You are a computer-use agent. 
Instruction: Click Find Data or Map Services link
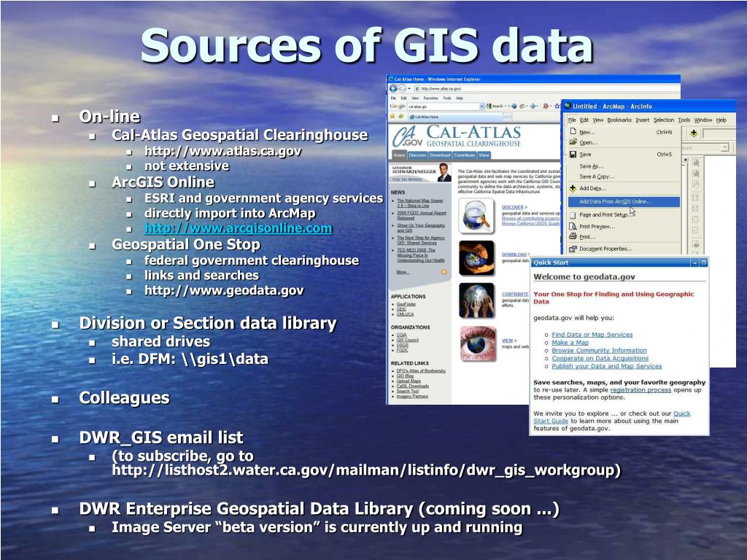[x=592, y=335]
